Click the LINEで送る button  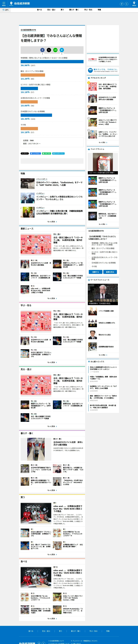(x=47, y=153)
